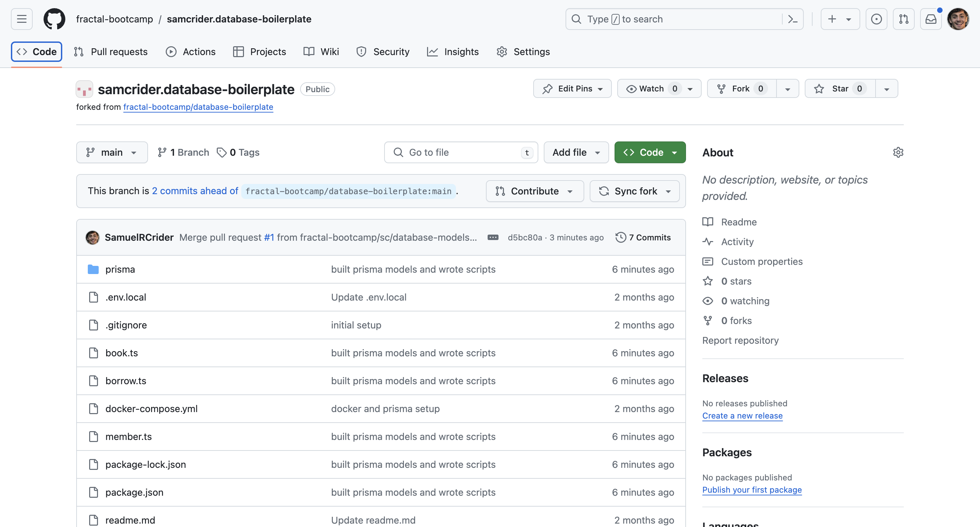Open the green Code dropdown
The image size is (980, 527).
[x=650, y=152]
